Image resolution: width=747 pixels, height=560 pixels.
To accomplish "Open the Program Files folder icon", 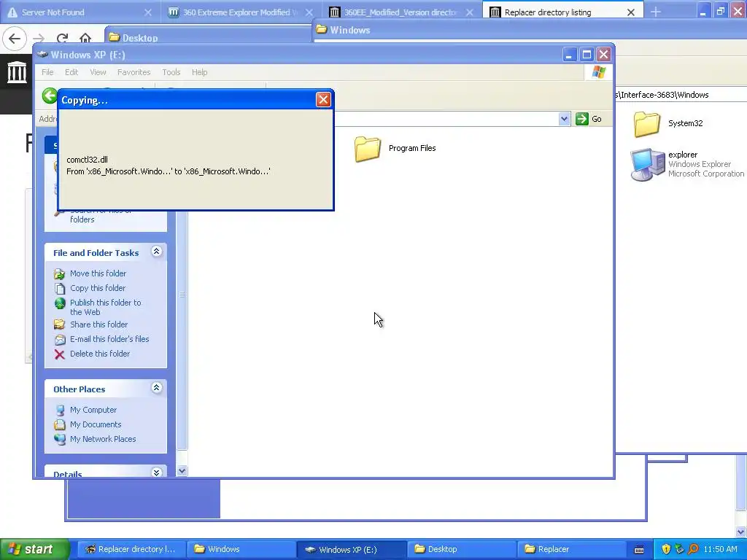I will [x=368, y=149].
